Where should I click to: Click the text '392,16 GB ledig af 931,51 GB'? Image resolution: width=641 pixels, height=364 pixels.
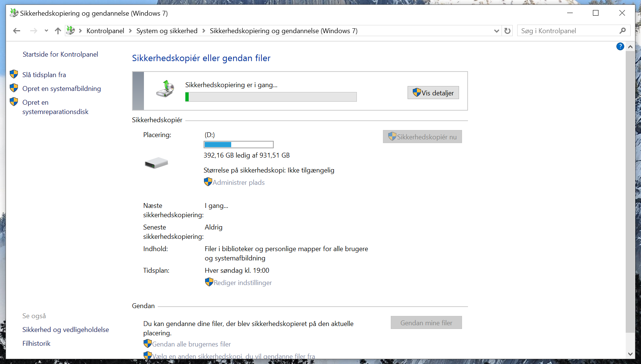pyautogui.click(x=246, y=155)
